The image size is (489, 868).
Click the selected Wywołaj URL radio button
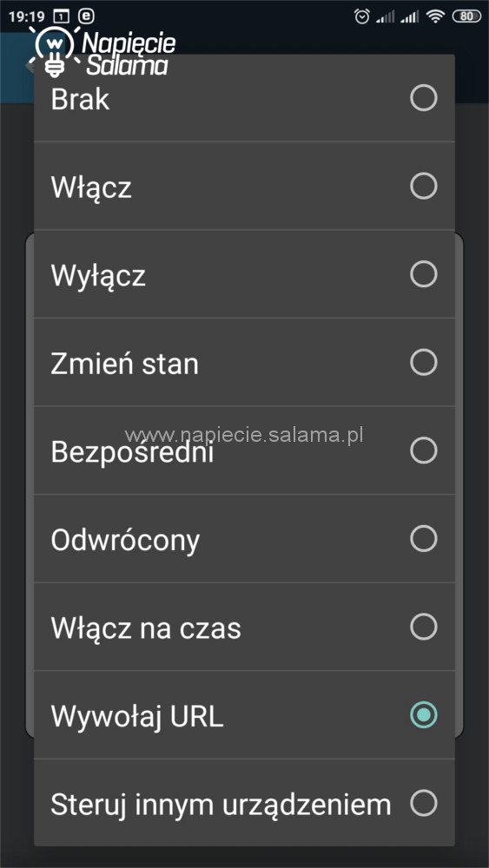click(x=423, y=714)
